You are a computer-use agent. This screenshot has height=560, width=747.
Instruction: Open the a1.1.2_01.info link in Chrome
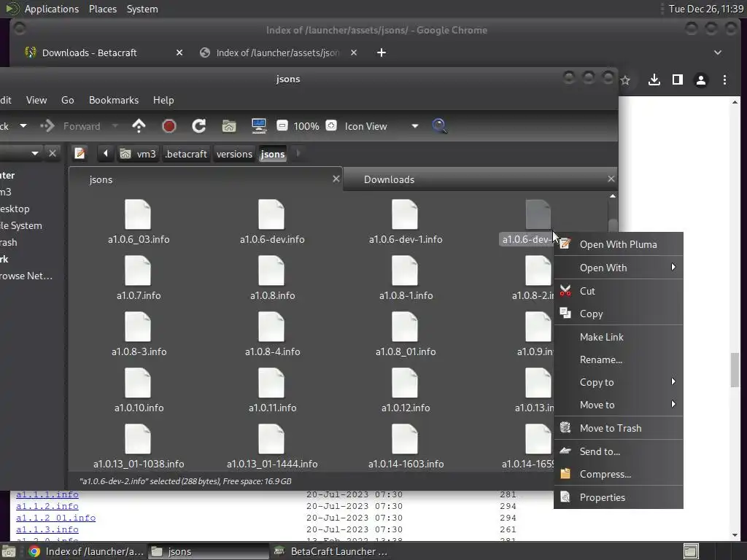click(x=55, y=518)
